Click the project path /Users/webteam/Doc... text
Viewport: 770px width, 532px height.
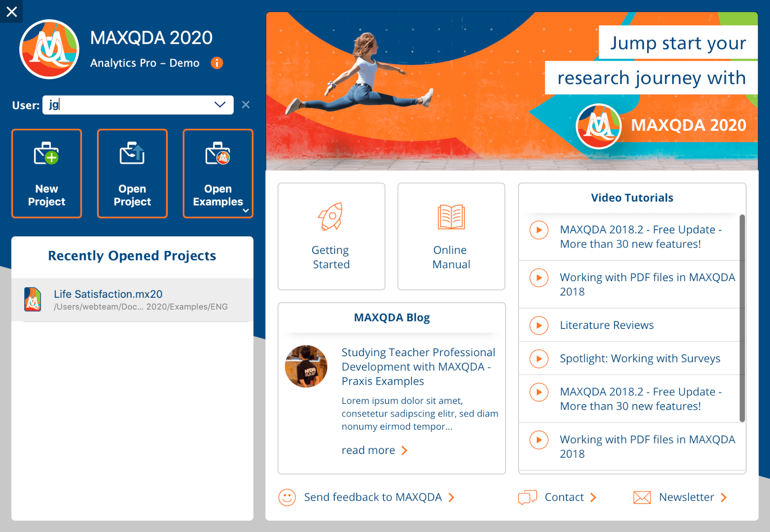tap(141, 307)
